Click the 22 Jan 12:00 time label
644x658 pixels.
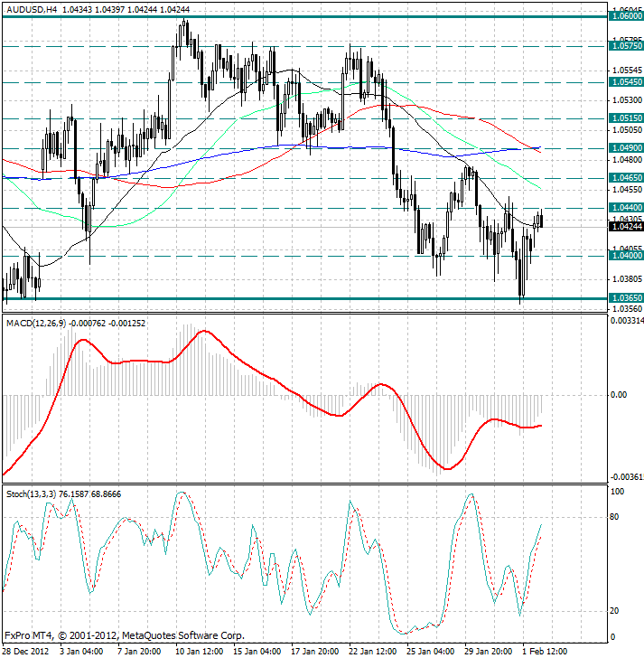tap(371, 651)
